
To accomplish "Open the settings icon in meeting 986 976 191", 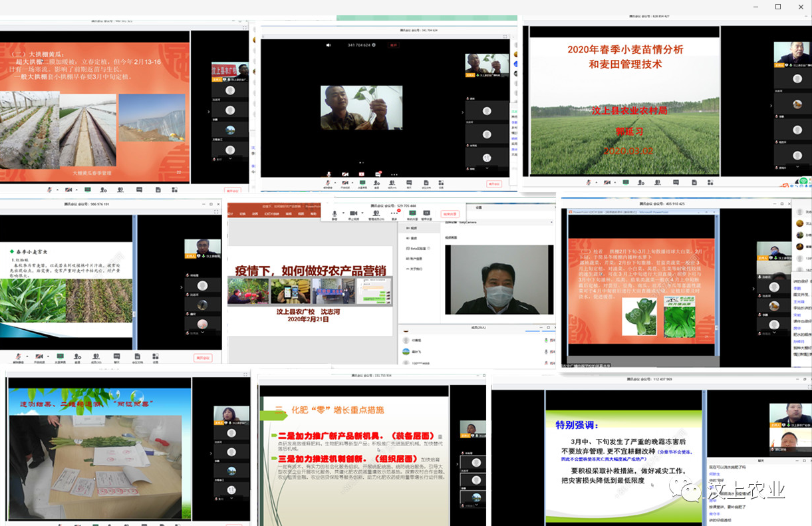I will [x=155, y=356].
